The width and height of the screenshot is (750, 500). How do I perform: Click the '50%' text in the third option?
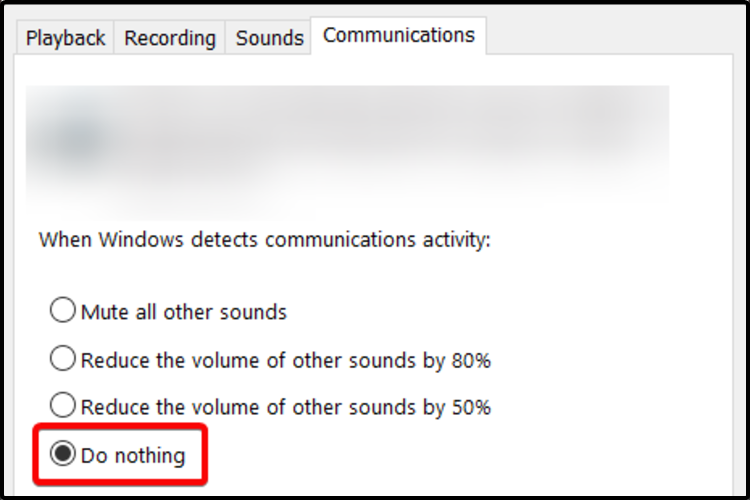pyautogui.click(x=470, y=408)
